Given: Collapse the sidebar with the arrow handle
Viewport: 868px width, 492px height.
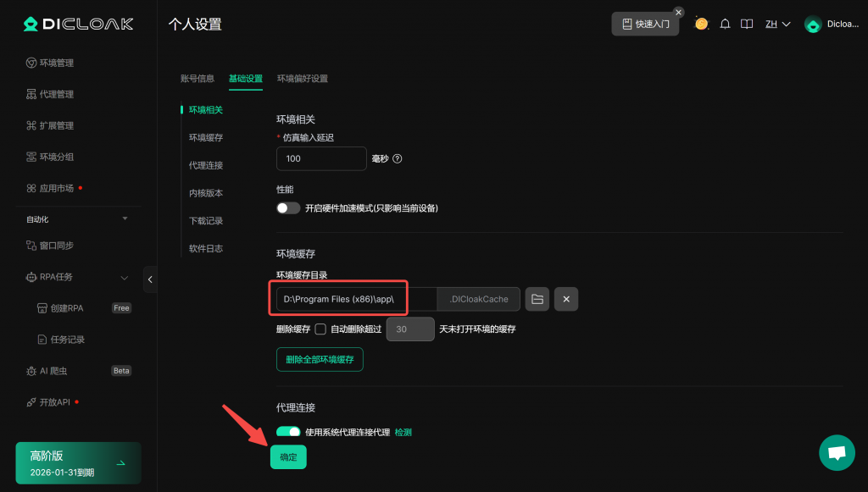Looking at the screenshot, I should point(150,279).
